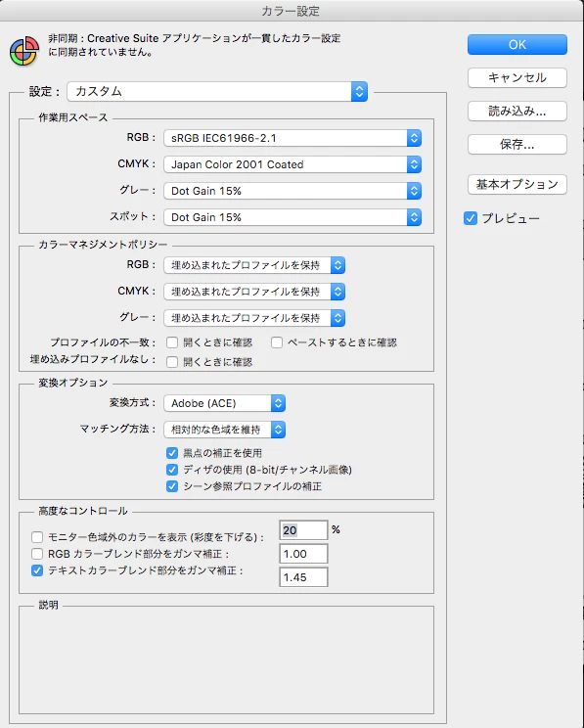584x728 pixels.
Task: Open the 変換方式 Adobe (ACE) dropdown
Action: pos(225,403)
